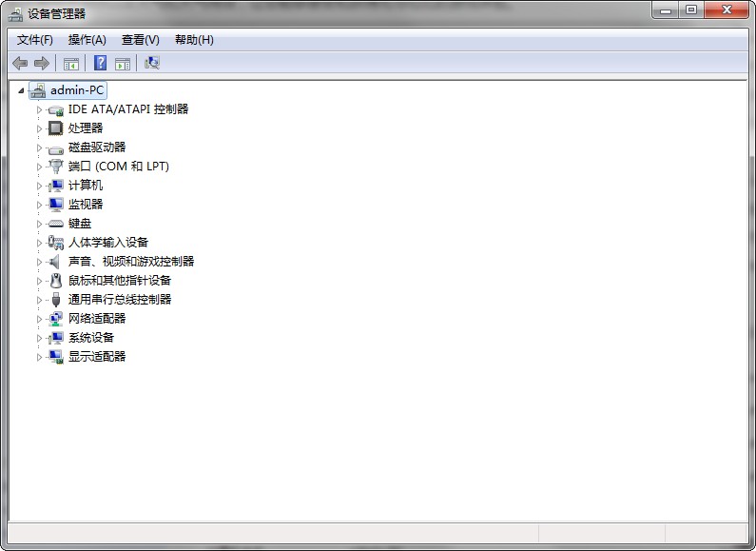756x551 pixels.
Task: Click the show/hide action pane icon
Action: point(123,63)
